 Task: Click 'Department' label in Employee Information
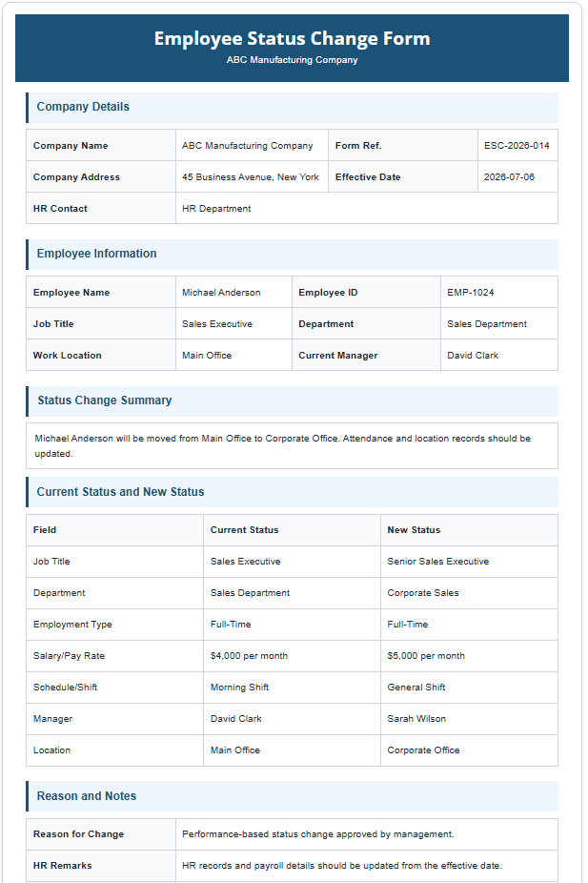point(326,324)
